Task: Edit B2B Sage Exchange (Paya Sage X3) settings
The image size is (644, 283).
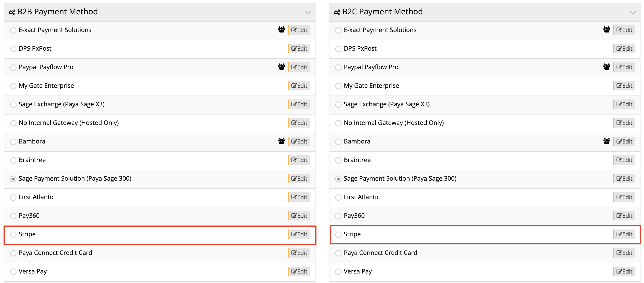Action: [x=299, y=104]
